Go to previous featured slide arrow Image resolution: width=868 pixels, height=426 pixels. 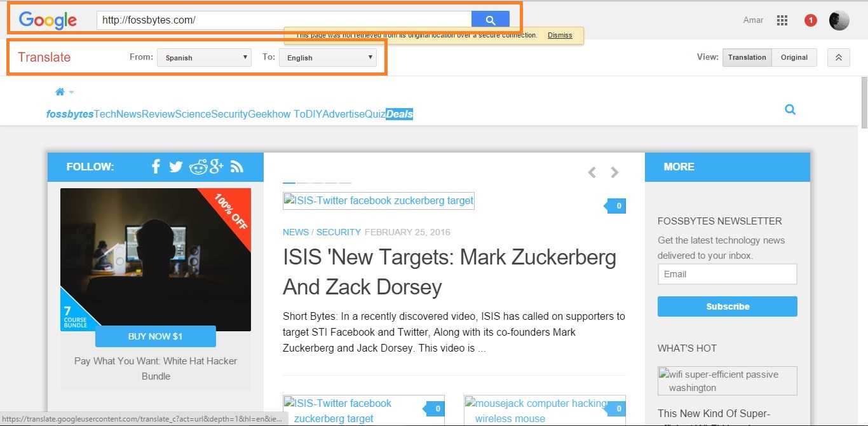coord(592,172)
